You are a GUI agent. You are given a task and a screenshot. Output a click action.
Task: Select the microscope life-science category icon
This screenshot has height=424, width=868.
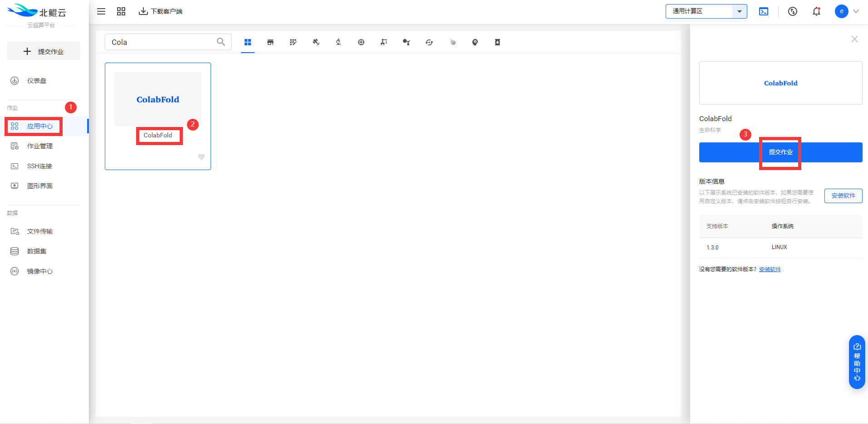(x=338, y=42)
